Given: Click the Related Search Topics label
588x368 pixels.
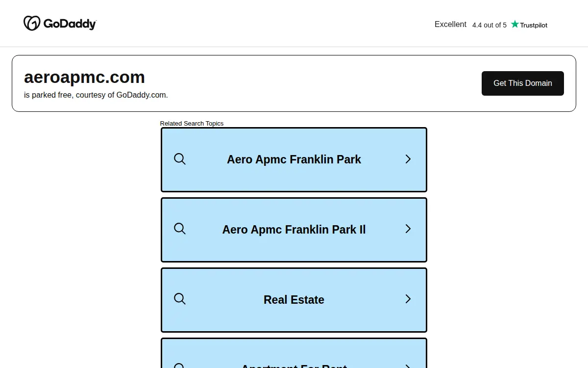Looking at the screenshot, I should point(192,123).
